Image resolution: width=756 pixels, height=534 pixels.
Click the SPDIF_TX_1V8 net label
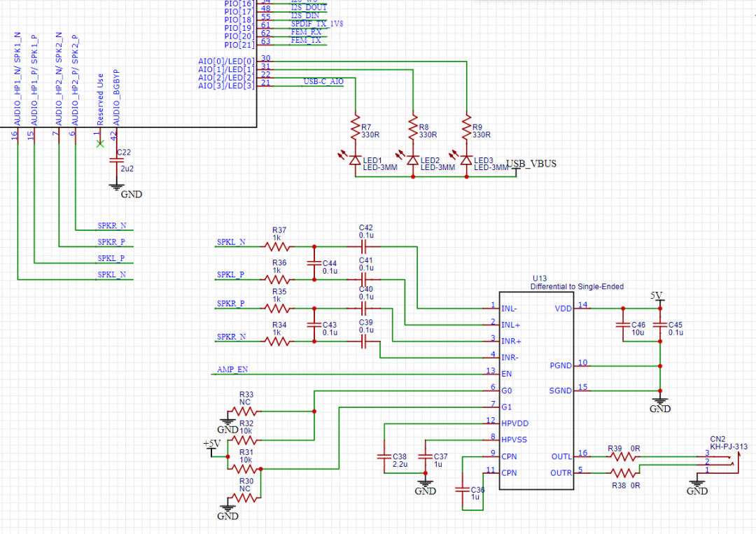(317, 24)
